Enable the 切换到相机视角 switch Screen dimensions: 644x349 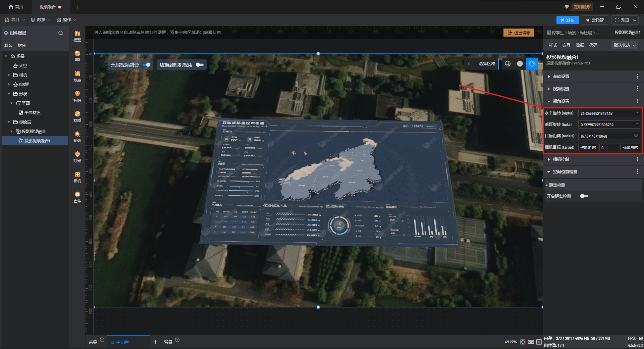tap(200, 65)
